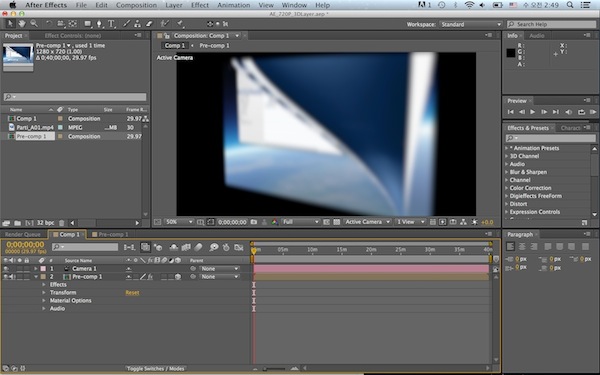This screenshot has width=600, height=375.
Task: Toggle 3D layer switch for Pre-comp 1
Action: (x=178, y=277)
